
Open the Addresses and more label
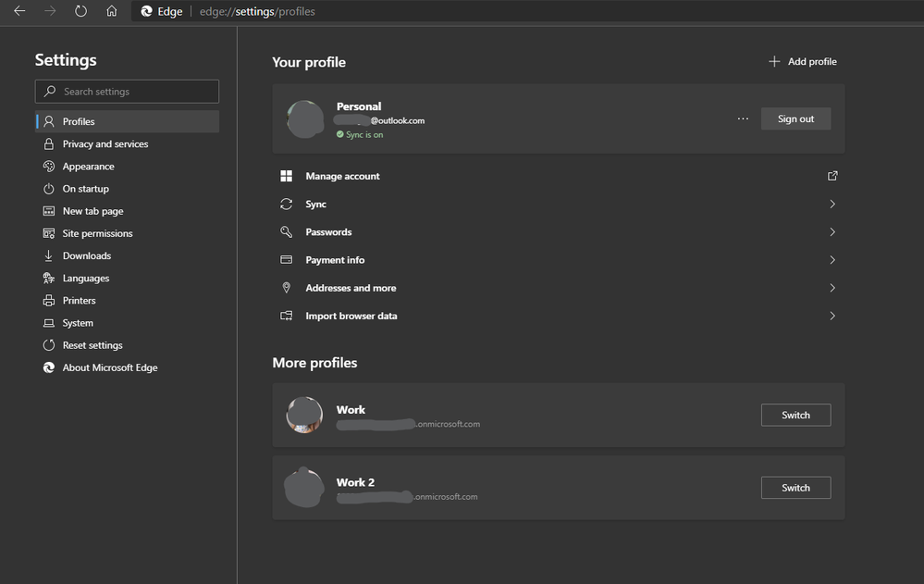[x=351, y=288]
